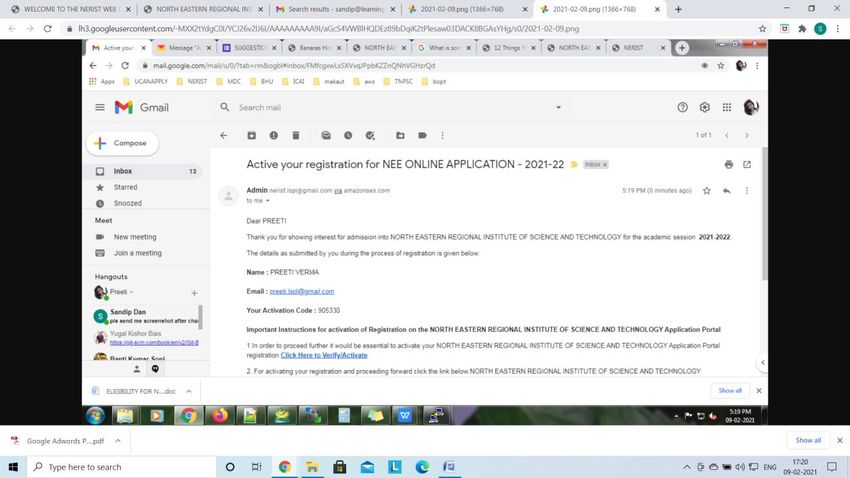This screenshot has height=478, width=850.
Task: Toggle the bookmark star in the inner Chrome address bar
Action: click(x=720, y=66)
